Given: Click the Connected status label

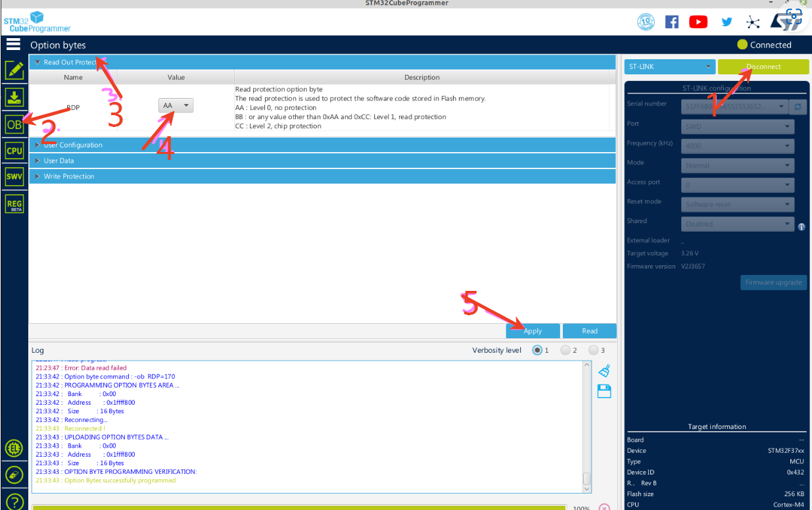Looking at the screenshot, I should [x=771, y=45].
